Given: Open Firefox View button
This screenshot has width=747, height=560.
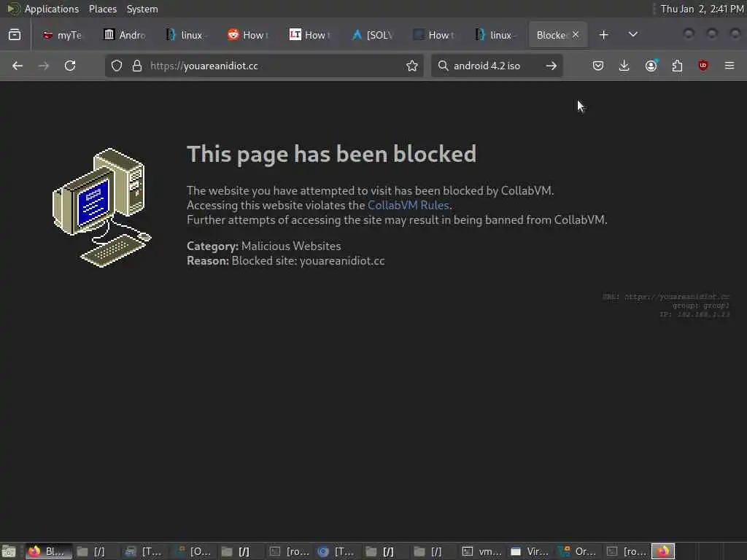Looking at the screenshot, I should point(15,34).
